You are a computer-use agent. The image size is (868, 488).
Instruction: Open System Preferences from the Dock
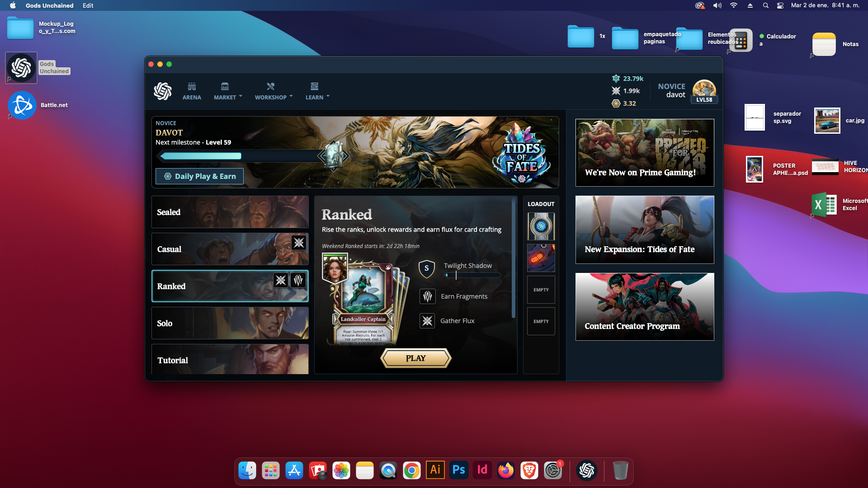[553, 470]
